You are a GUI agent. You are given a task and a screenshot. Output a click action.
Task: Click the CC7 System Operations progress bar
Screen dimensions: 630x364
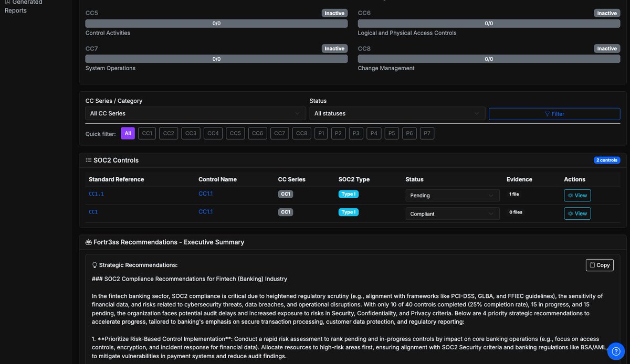(x=216, y=59)
